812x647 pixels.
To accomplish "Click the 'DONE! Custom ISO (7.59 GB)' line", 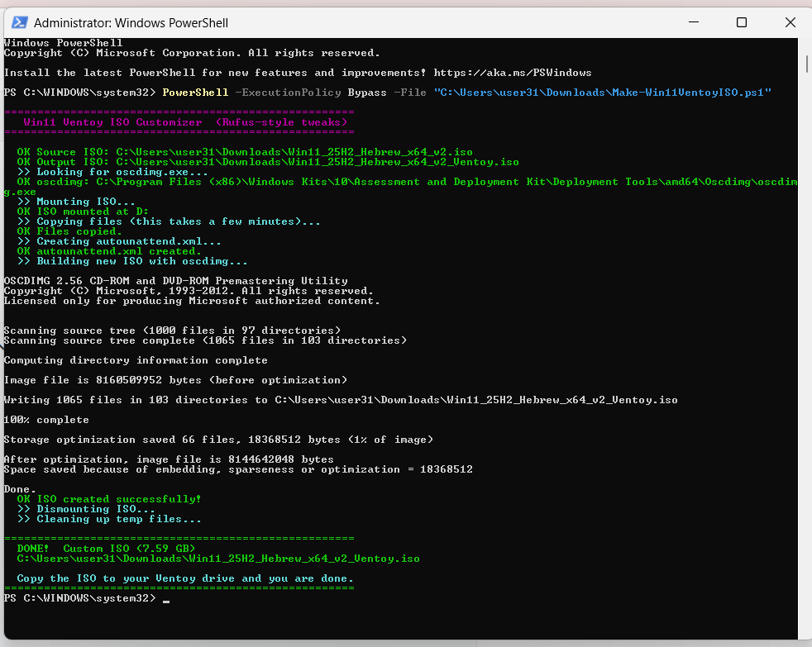I will (x=106, y=548).
